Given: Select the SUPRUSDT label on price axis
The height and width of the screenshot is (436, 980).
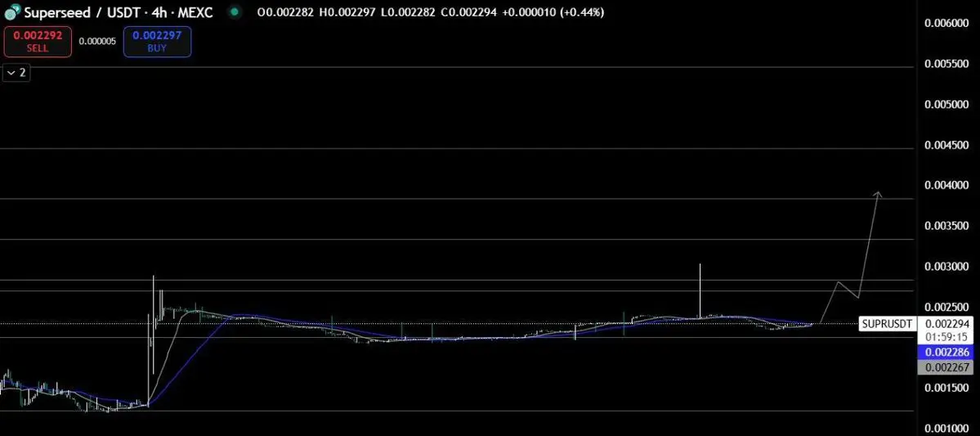Looking at the screenshot, I should tap(888, 324).
